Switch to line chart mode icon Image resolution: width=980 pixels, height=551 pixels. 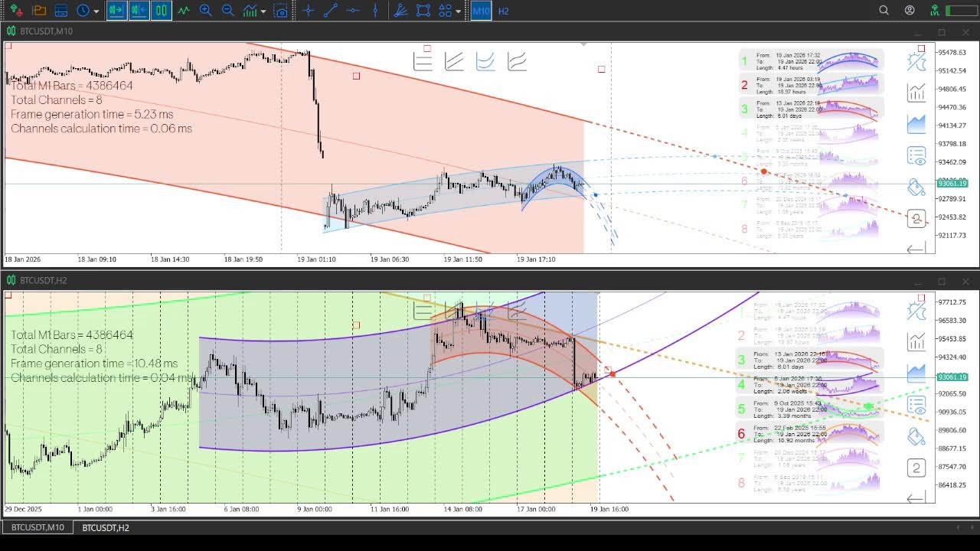(x=184, y=11)
